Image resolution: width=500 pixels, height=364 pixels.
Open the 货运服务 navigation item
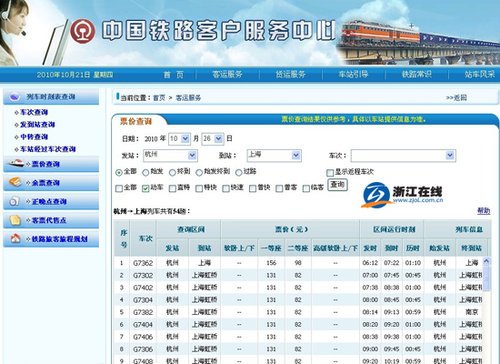point(290,74)
